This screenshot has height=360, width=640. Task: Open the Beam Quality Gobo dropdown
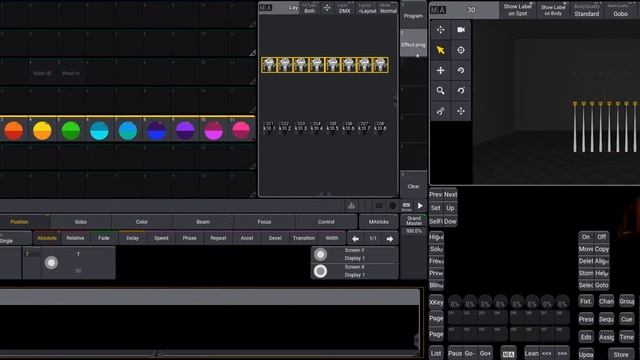[x=620, y=10]
